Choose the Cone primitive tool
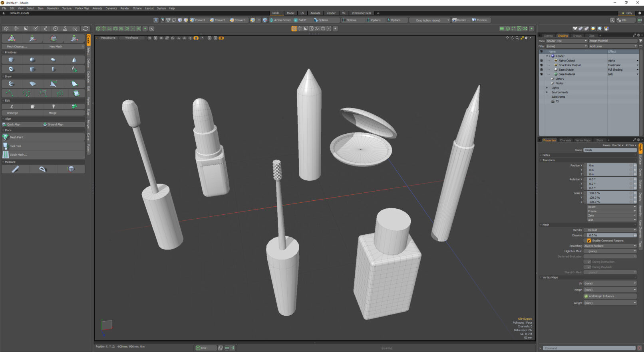644x352 pixels. click(74, 60)
